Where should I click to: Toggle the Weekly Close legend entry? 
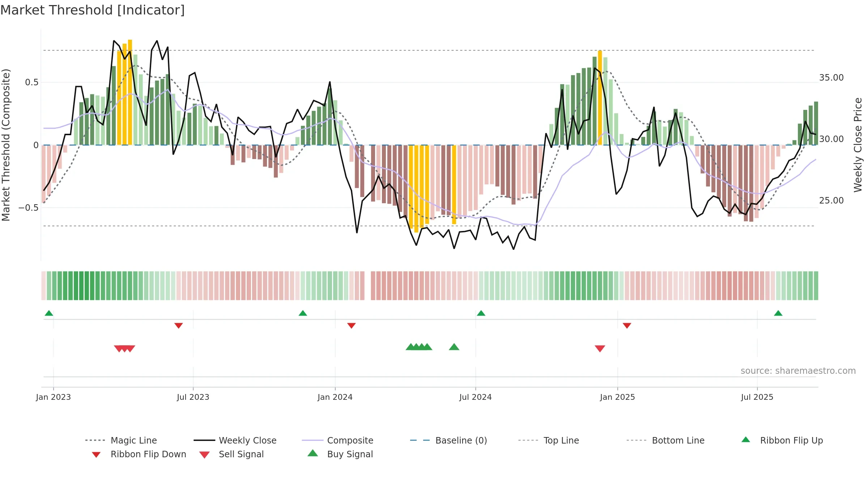click(x=235, y=440)
